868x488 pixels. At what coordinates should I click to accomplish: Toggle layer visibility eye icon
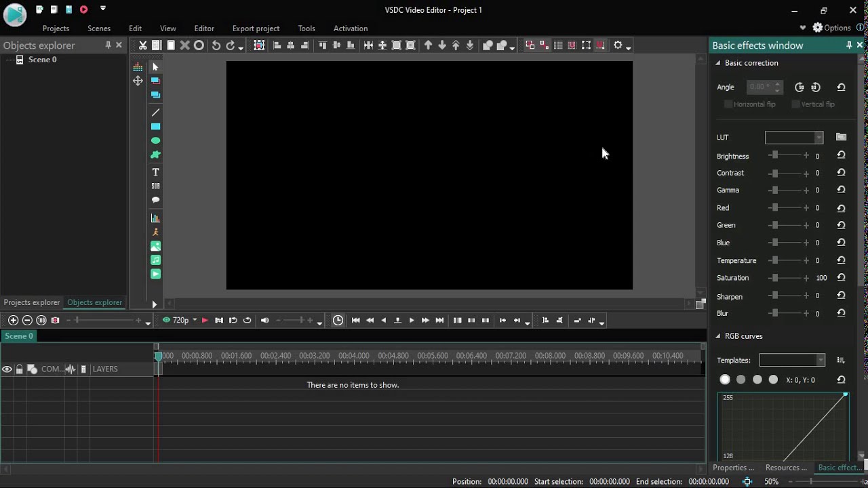[7, 369]
